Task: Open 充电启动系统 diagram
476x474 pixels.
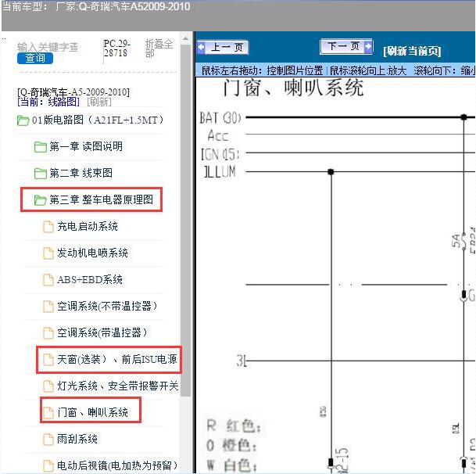Action: point(88,226)
